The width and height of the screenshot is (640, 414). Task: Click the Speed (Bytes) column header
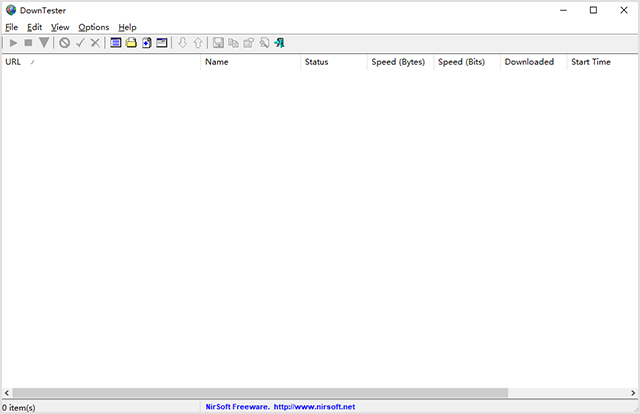[399, 62]
